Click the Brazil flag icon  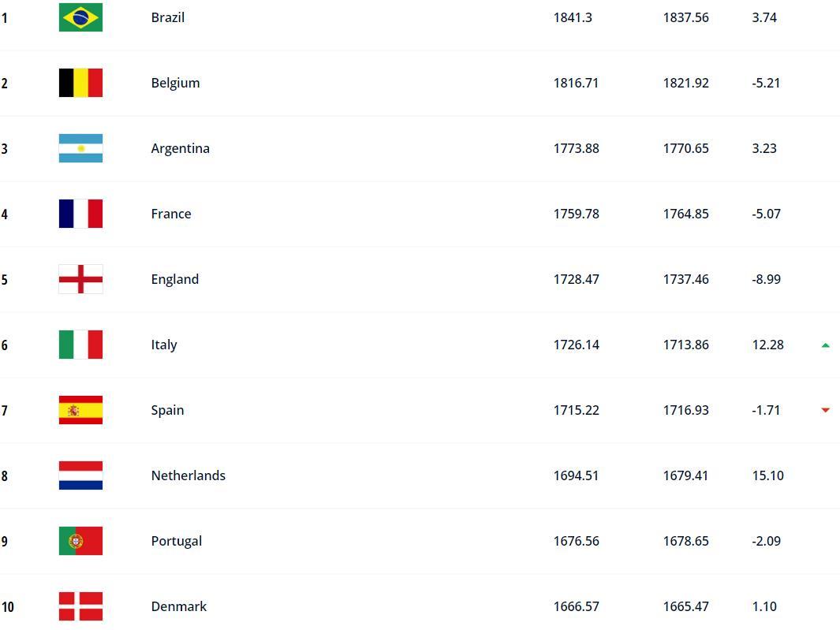(x=80, y=17)
